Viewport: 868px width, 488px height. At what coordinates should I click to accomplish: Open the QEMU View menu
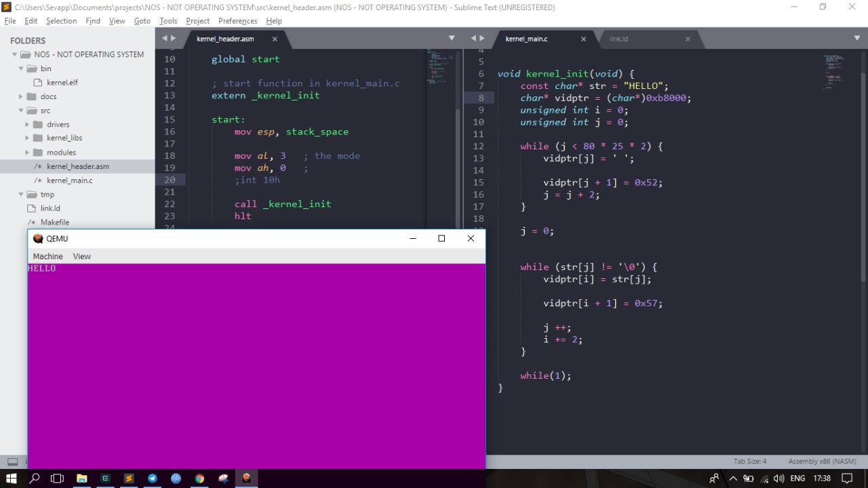point(82,257)
